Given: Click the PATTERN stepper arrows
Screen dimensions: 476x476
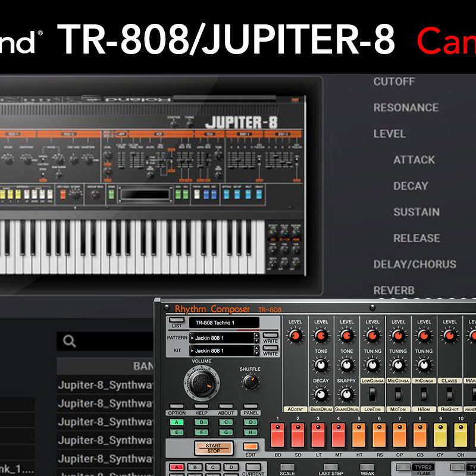Looking at the screenshot, I should click(x=256, y=338).
